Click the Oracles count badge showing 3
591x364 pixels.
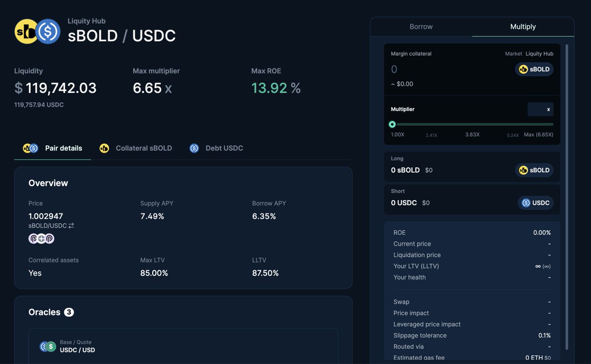[x=69, y=311]
